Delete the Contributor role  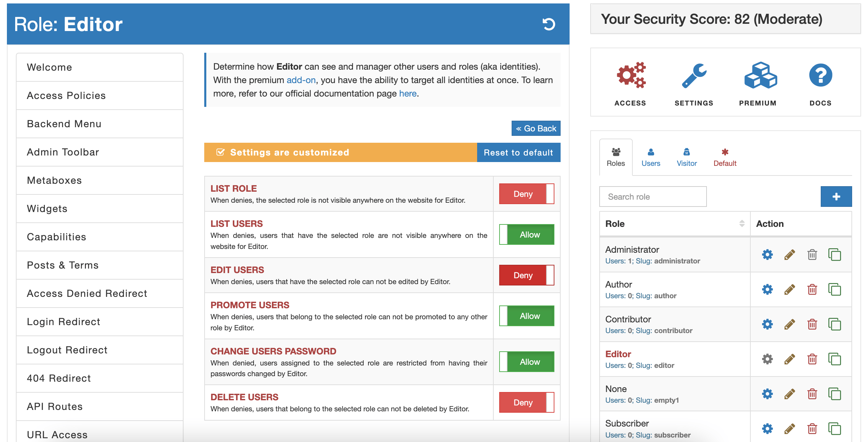pos(812,324)
